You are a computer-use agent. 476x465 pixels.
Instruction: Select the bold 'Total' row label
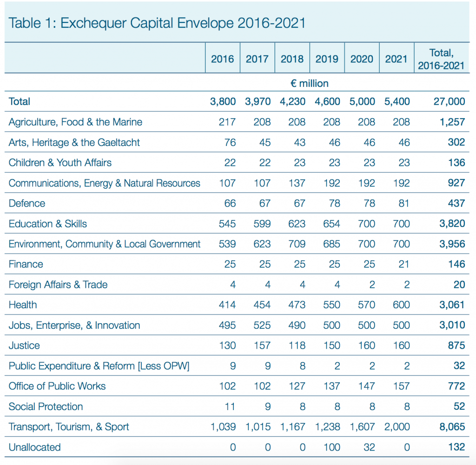(x=20, y=101)
